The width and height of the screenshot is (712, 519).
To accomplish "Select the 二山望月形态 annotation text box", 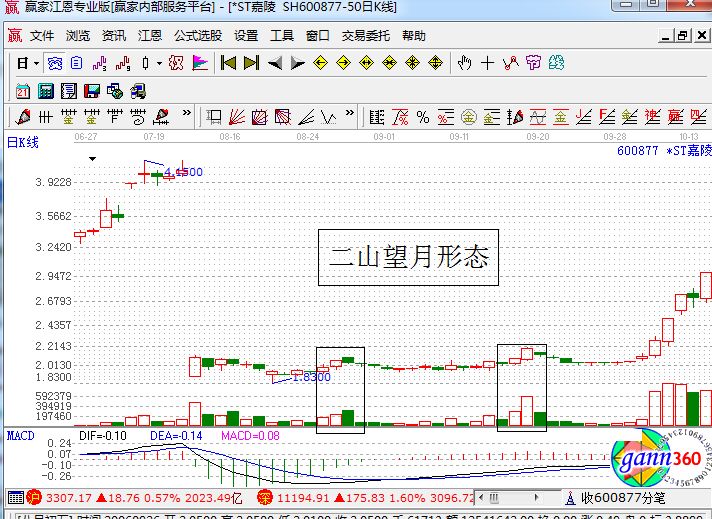I will coord(408,258).
